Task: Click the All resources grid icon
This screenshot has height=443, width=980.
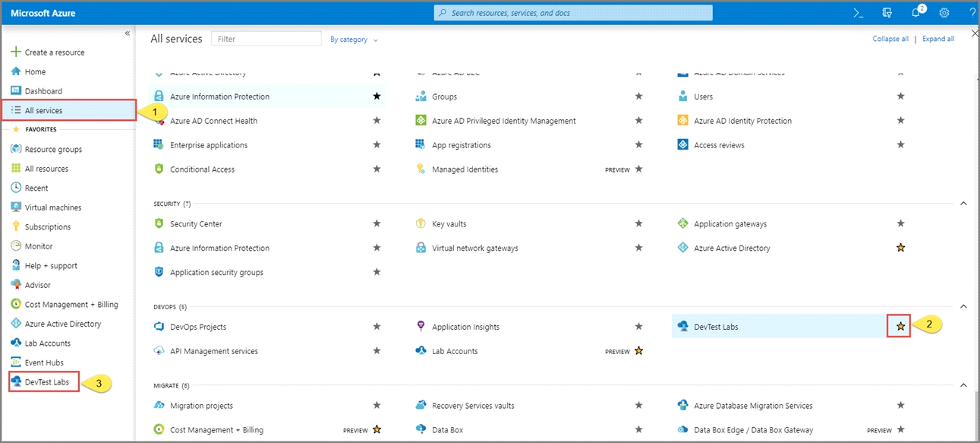Action: coord(15,169)
